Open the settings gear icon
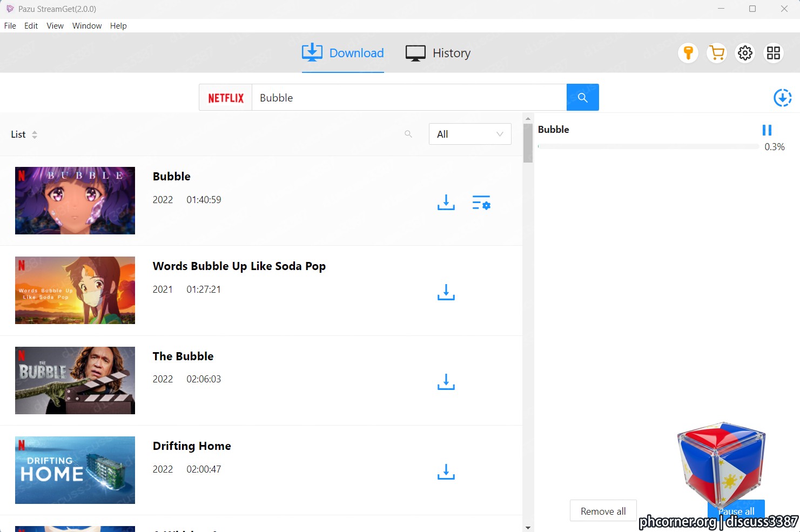Screen dimensions: 800x532 tap(745, 53)
